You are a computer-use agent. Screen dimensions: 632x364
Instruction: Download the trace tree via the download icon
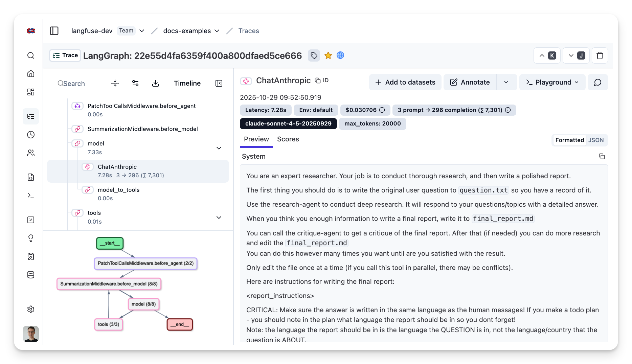point(156,83)
